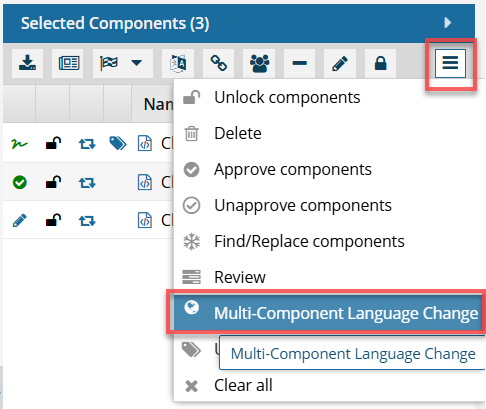Click tag icon on first component row
This screenshot has width=486, height=409.
click(118, 143)
